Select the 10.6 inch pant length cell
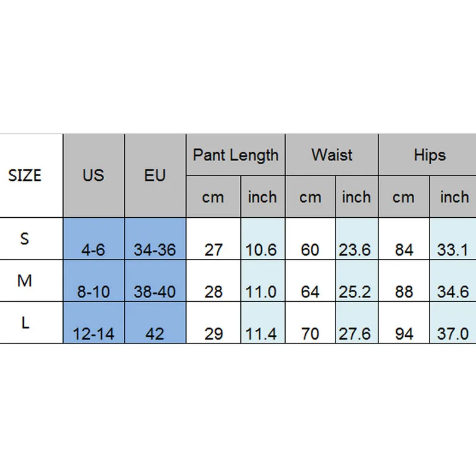The height and width of the screenshot is (476, 476). tap(262, 249)
